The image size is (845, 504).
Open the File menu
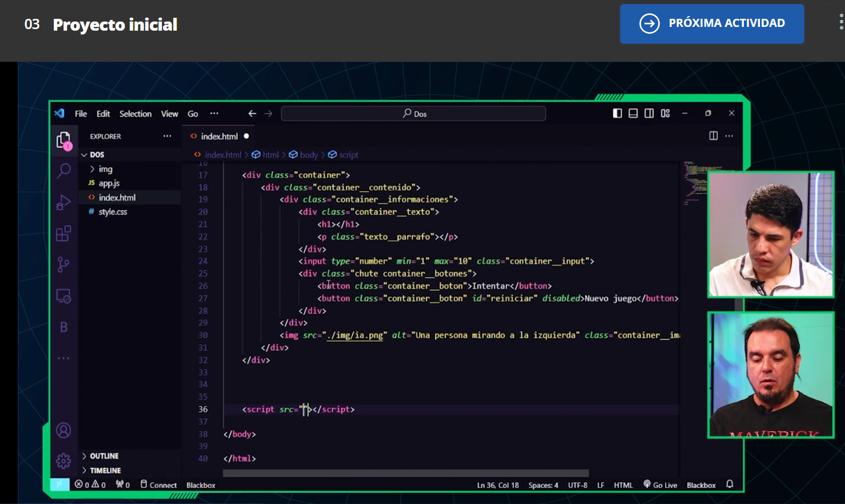[x=81, y=113]
